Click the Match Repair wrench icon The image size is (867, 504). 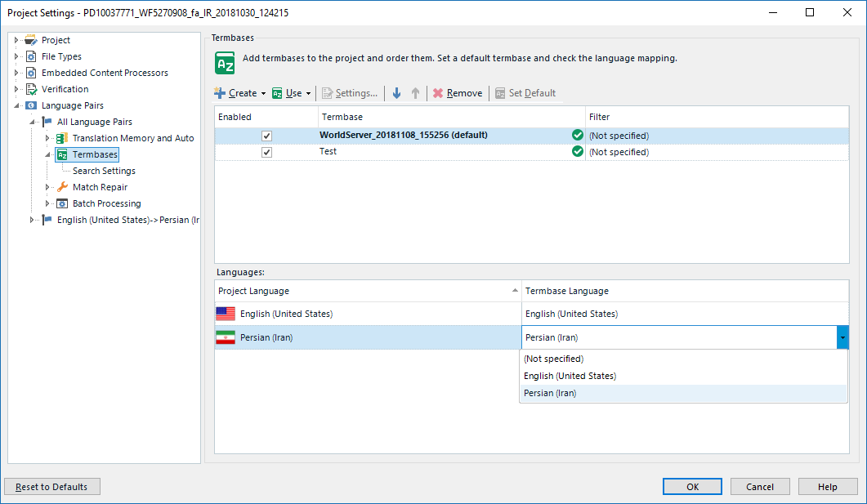pyautogui.click(x=62, y=187)
